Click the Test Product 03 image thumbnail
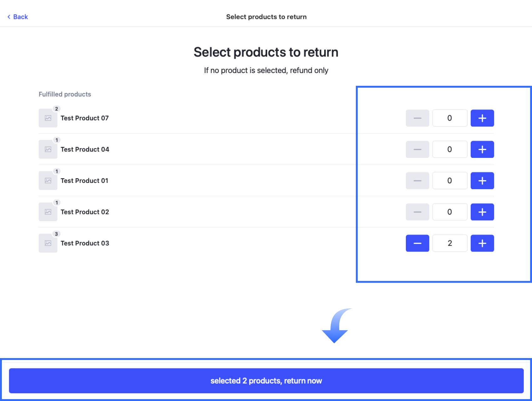The height and width of the screenshot is (401, 532). [48, 243]
